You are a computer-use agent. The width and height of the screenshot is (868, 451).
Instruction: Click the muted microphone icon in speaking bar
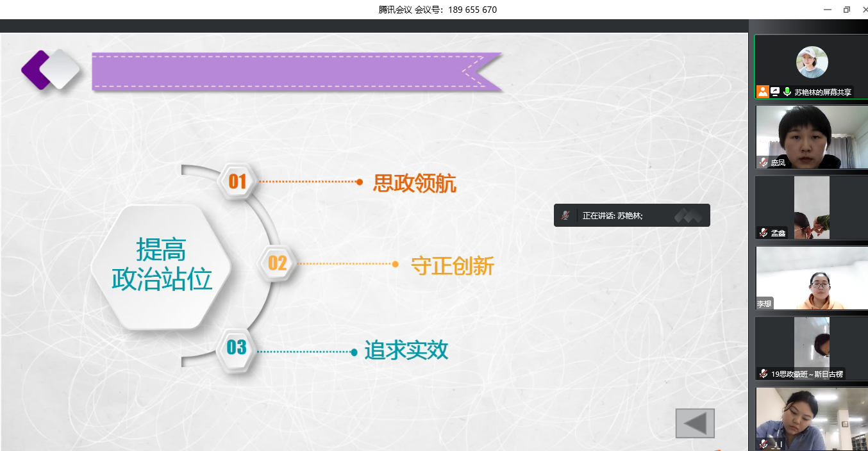(x=565, y=216)
